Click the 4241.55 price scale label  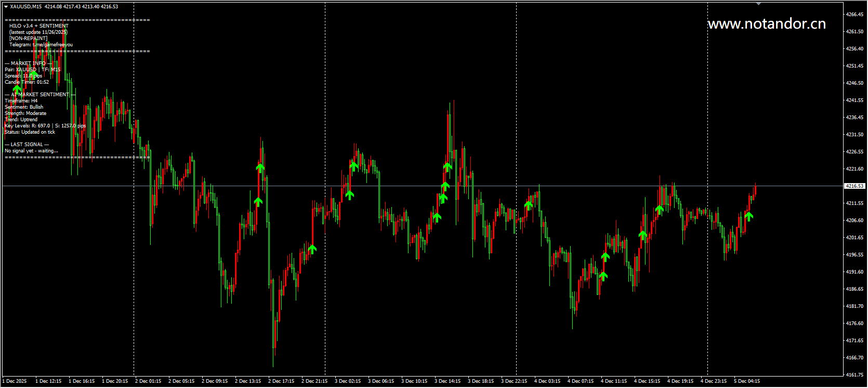pyautogui.click(x=855, y=100)
